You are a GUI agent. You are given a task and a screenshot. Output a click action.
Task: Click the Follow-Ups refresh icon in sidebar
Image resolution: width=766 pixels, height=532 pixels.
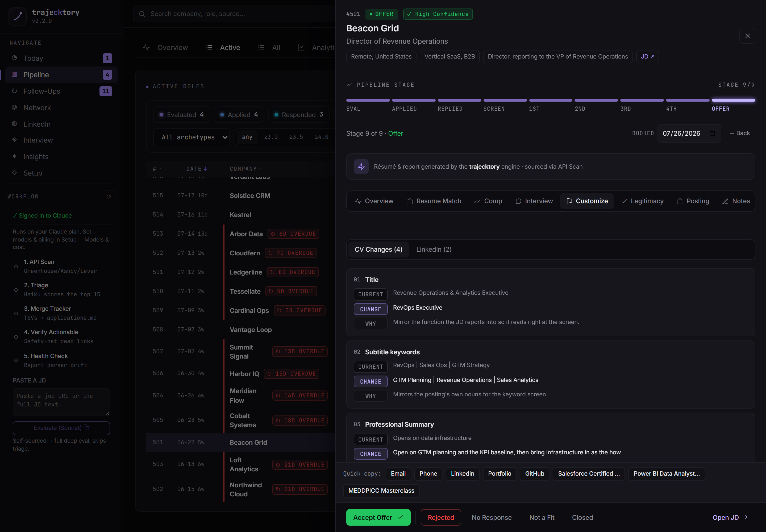[x=14, y=91]
